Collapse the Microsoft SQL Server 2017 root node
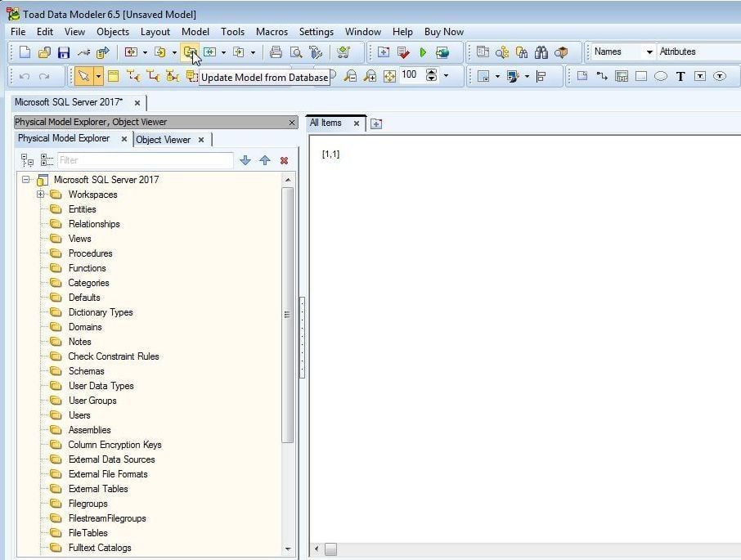 point(26,180)
